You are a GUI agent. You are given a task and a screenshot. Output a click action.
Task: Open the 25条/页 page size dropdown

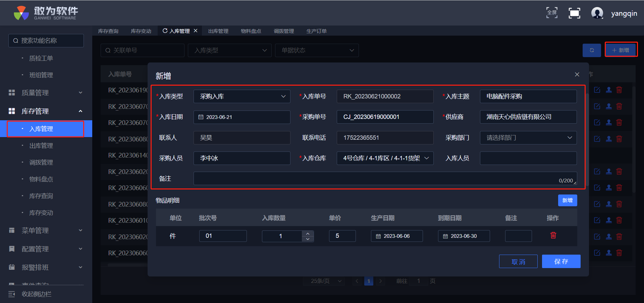point(324,281)
